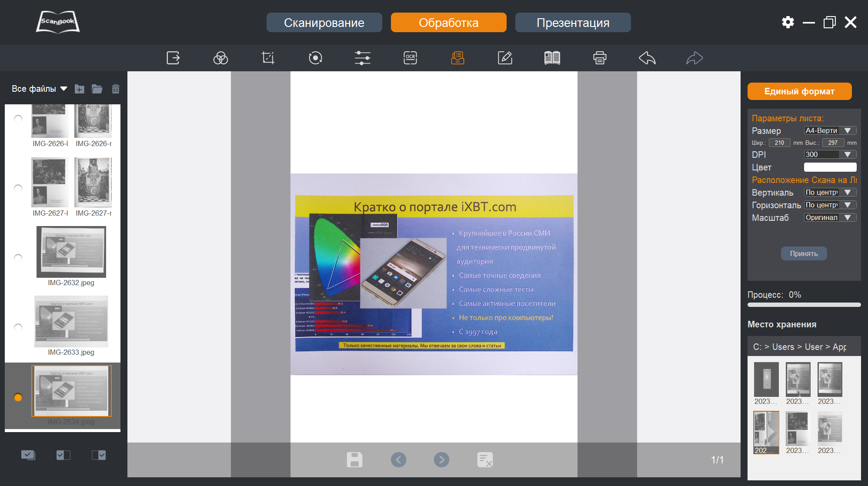Switch to the Сканирование tab
Screen dimensions: 868x486
coord(324,23)
